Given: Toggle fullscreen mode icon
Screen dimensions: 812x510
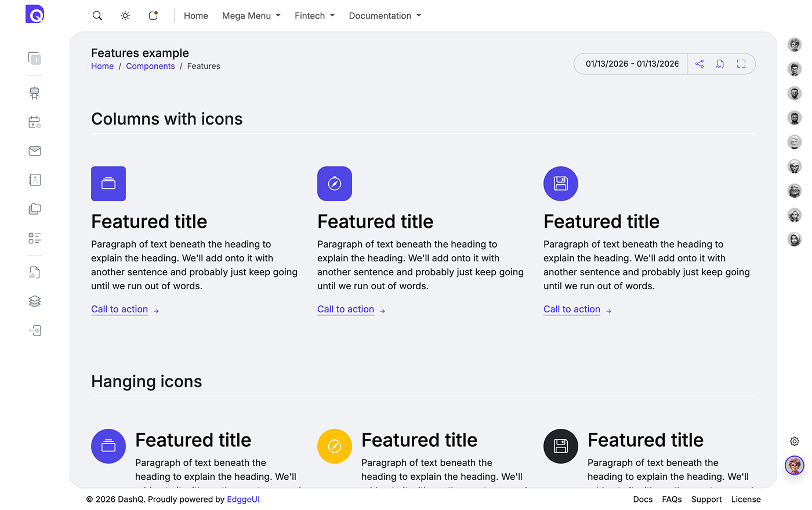Looking at the screenshot, I should click(741, 64).
